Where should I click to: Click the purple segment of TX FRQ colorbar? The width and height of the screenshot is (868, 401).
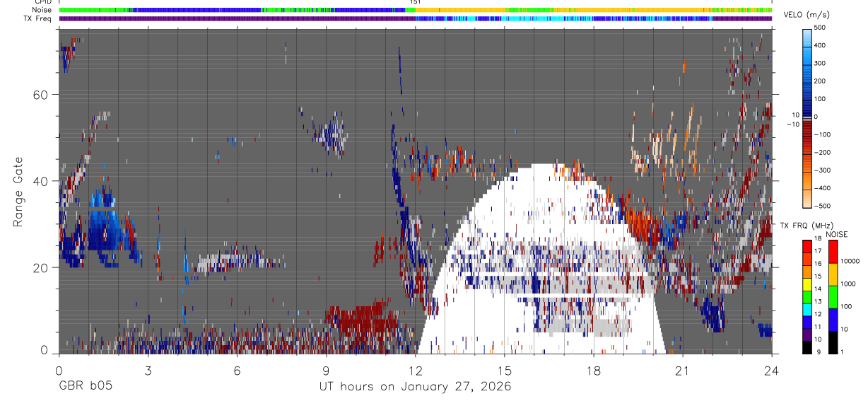point(807,335)
